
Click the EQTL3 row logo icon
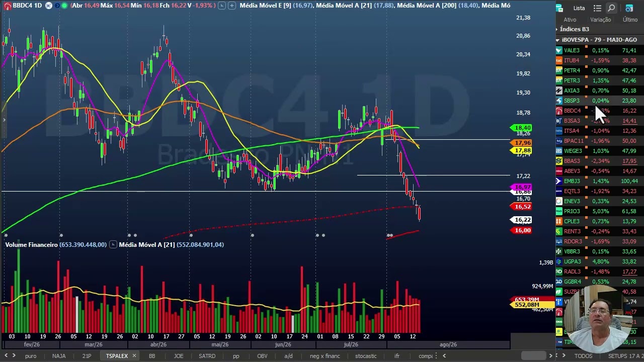pos(559,191)
